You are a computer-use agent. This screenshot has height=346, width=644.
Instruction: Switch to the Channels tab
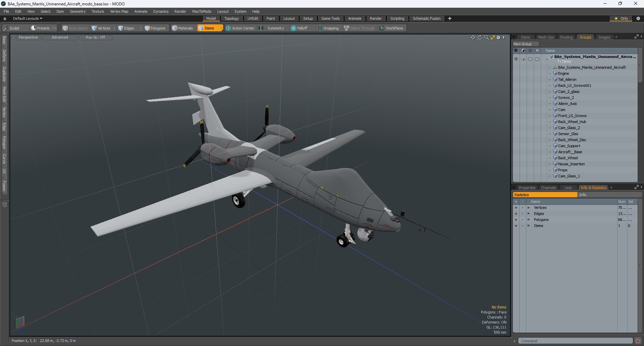(548, 188)
